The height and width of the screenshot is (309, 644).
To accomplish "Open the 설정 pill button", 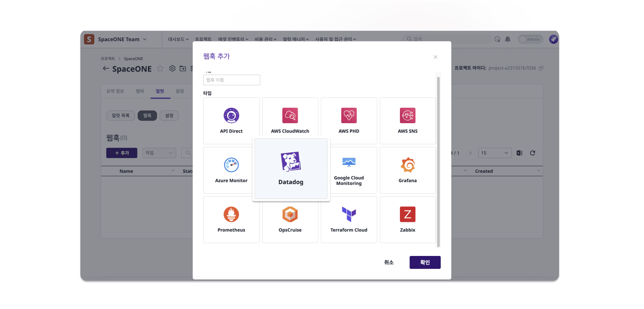I will click(x=169, y=115).
